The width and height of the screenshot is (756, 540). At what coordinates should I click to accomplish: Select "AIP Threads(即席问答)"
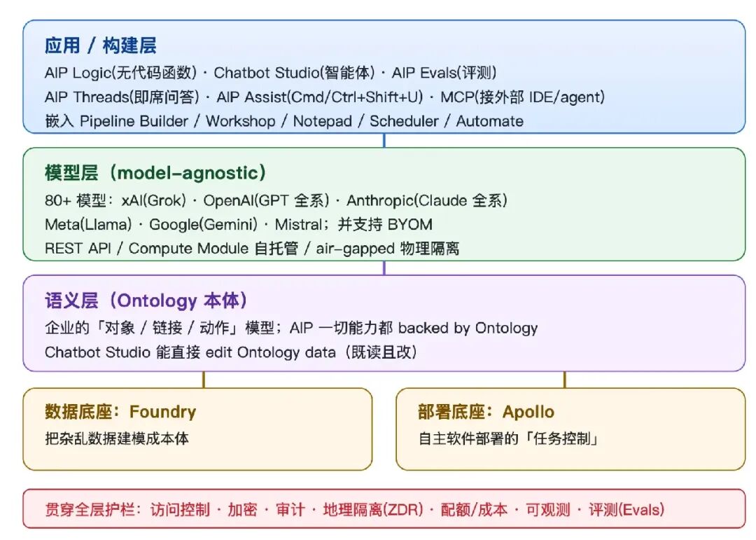[x=122, y=97]
